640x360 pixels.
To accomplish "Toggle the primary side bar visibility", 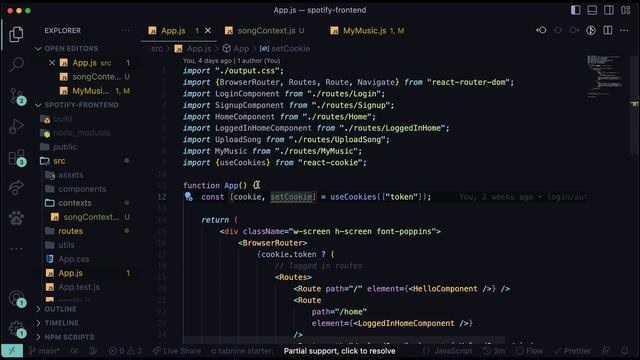I will pos(576,10).
